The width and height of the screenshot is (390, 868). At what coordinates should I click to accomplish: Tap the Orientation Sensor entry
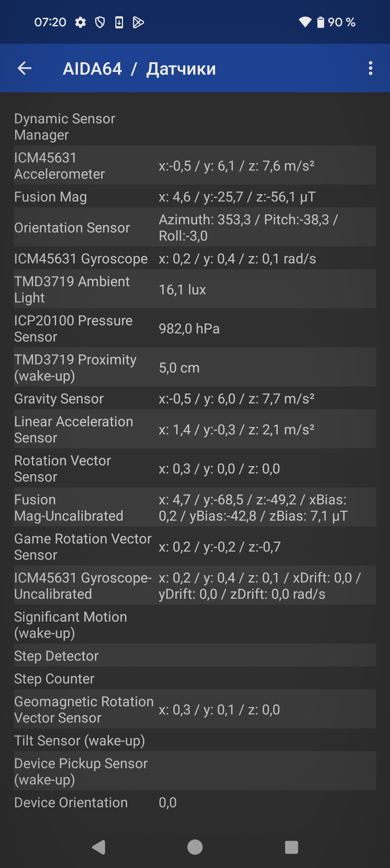tap(195, 227)
